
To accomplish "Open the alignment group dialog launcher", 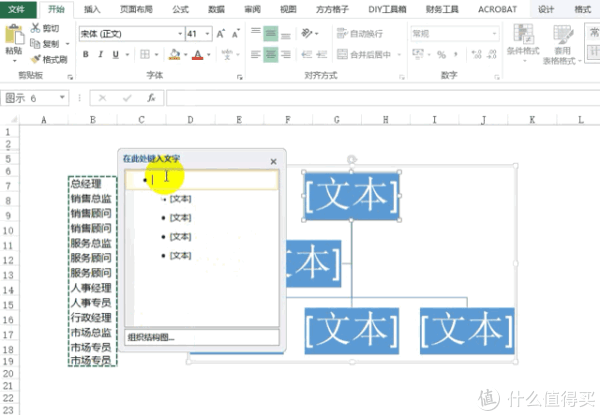I will [402, 77].
